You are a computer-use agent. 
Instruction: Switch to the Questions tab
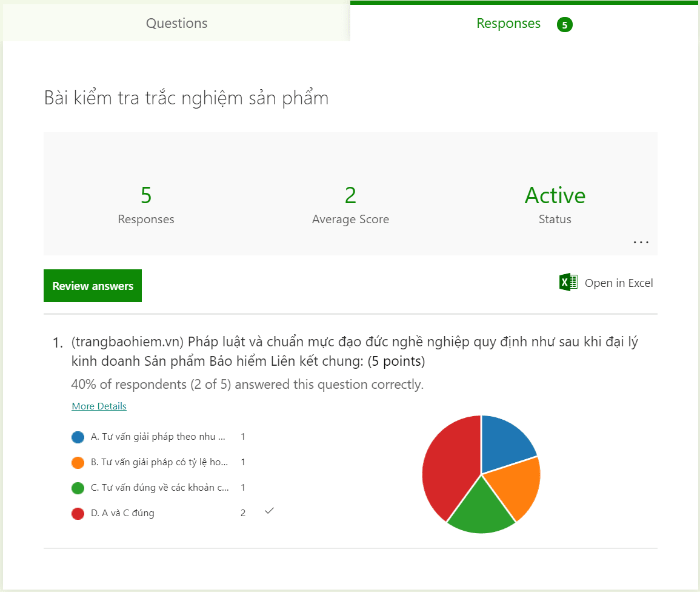point(176,23)
